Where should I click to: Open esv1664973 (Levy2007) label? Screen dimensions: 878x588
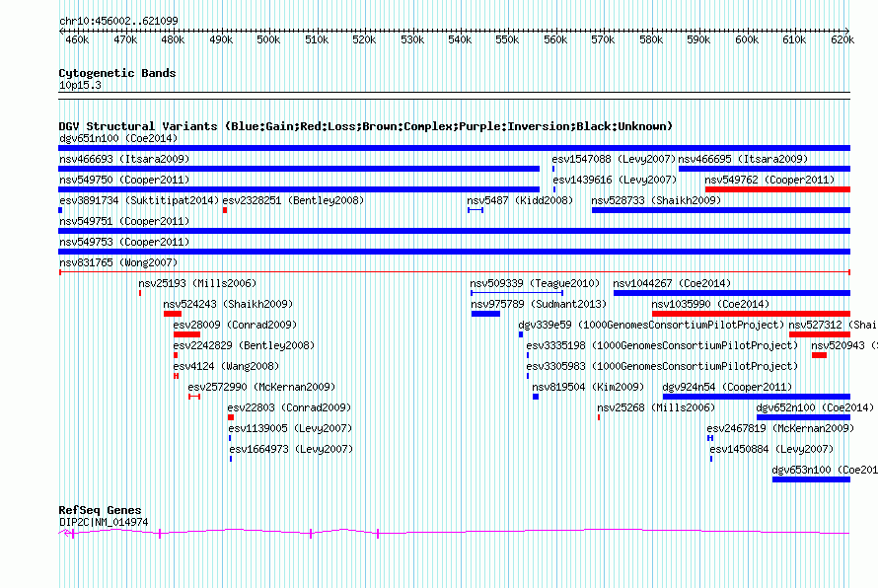291,449
